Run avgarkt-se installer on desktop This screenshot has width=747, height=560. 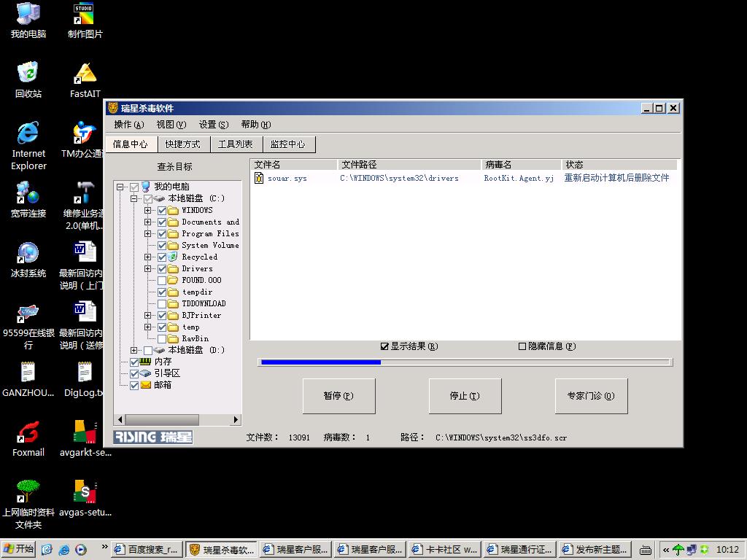[85, 439]
